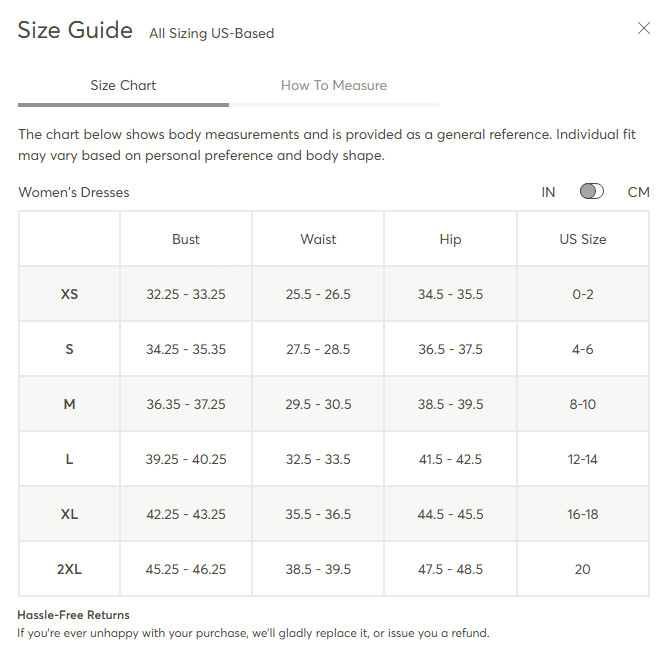Select the Size Chart tab

[123, 85]
